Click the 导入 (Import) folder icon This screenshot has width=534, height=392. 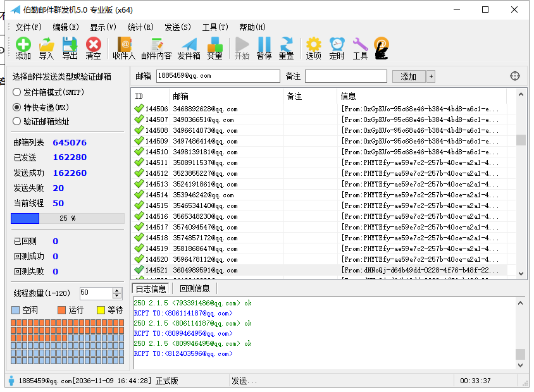coord(46,45)
